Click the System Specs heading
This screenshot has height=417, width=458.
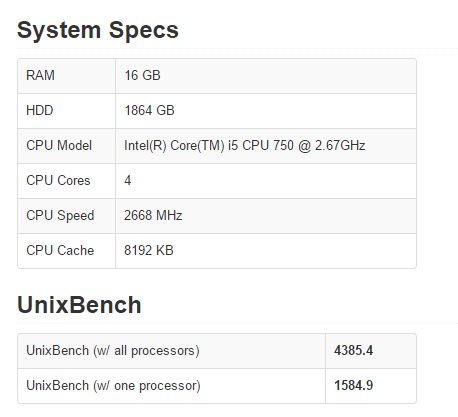[x=98, y=30]
